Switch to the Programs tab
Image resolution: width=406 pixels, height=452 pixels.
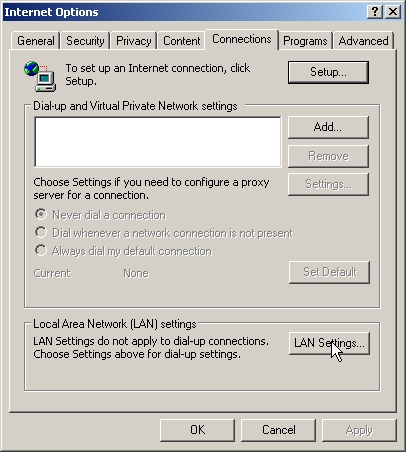point(305,41)
